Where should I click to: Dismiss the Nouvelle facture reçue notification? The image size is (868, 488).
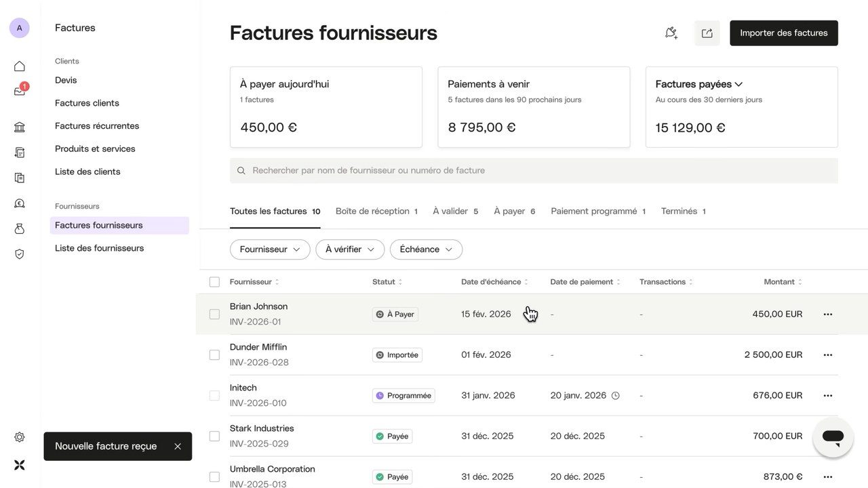[x=178, y=447]
